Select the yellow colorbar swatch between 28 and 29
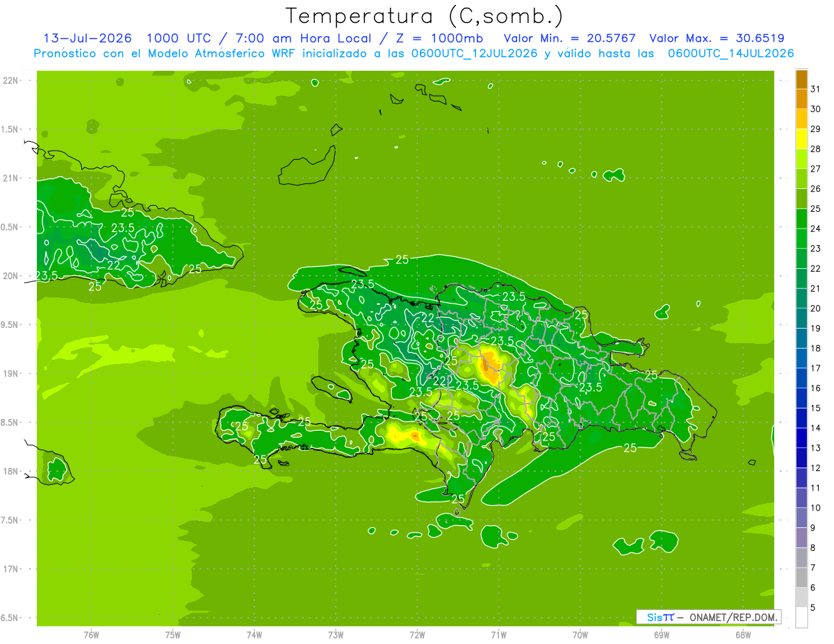834x644 pixels. pos(801,139)
